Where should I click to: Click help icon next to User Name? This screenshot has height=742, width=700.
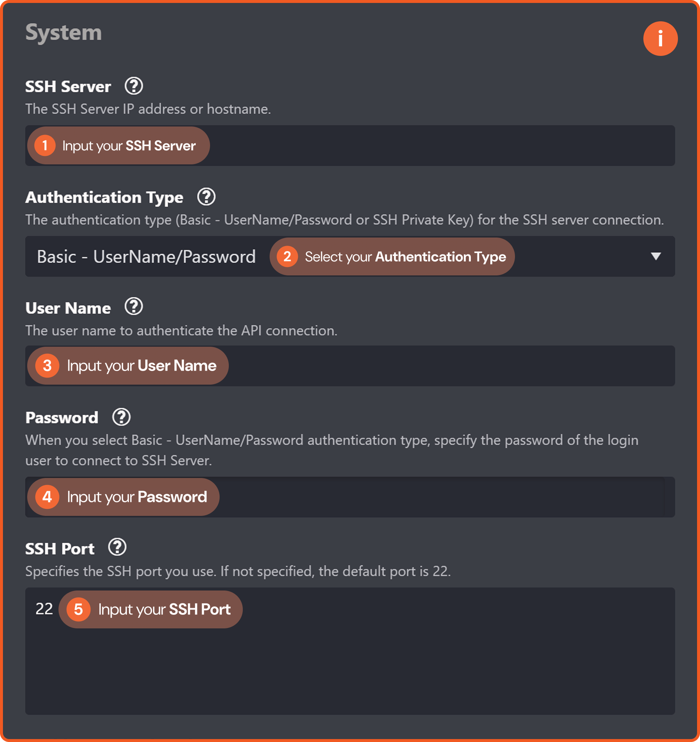pos(134,307)
